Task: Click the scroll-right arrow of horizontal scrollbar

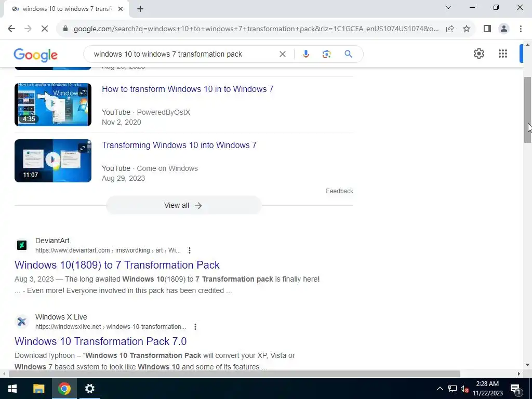Action: [519, 374]
